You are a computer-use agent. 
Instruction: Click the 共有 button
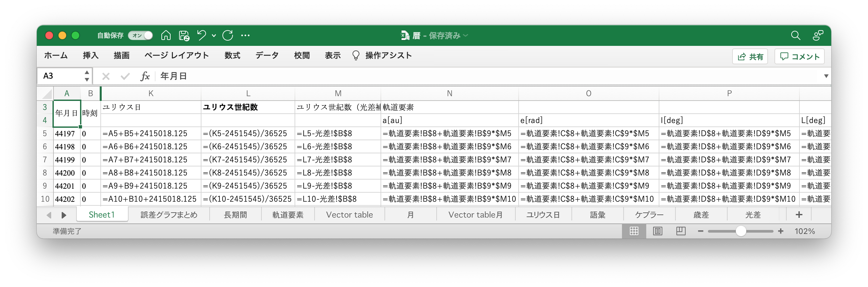(750, 57)
